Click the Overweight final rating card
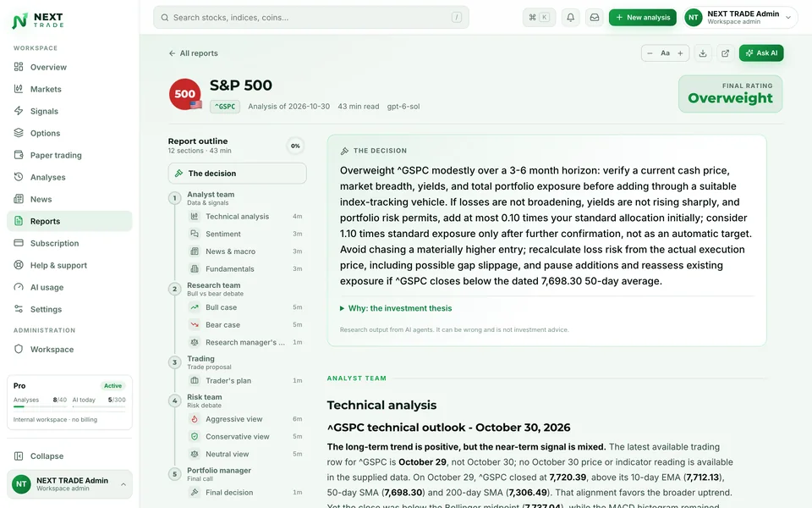The image size is (812, 508). 730,94
